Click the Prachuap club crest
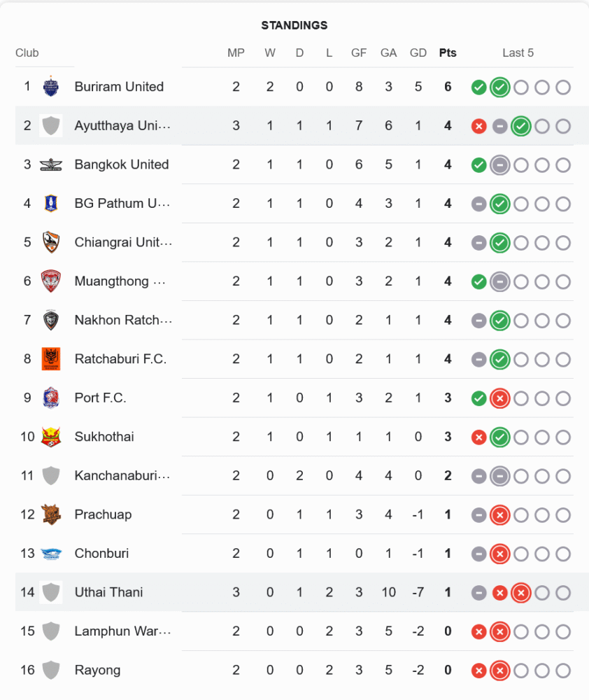Screen dimensions: 589x700 [50, 514]
